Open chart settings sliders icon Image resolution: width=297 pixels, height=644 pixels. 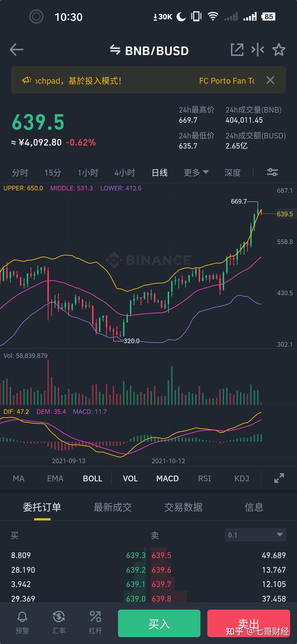point(273,172)
